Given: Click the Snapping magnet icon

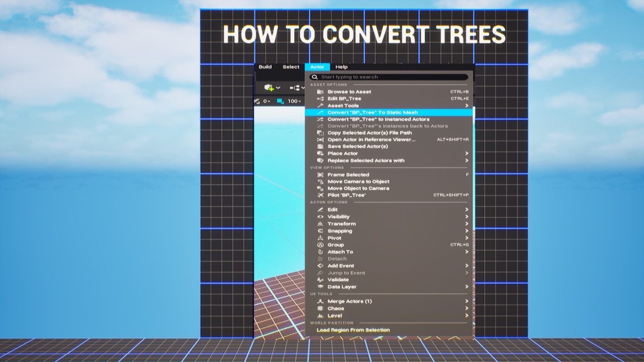Looking at the screenshot, I should pyautogui.click(x=320, y=231).
